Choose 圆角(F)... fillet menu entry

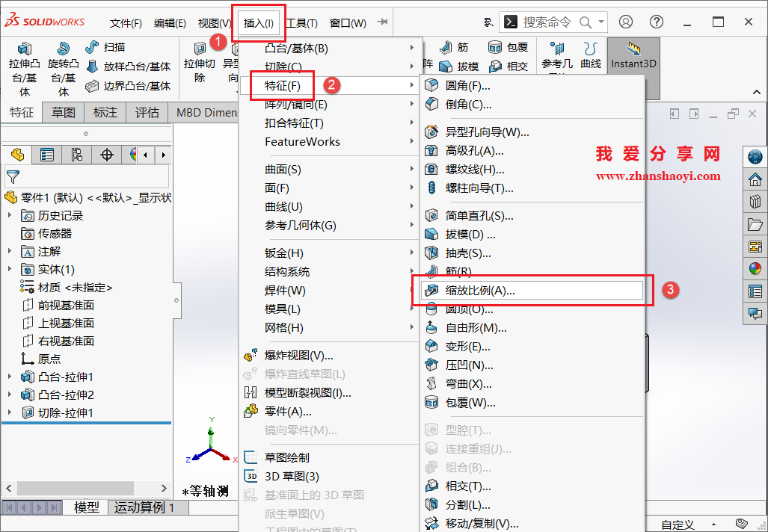[x=532, y=86]
